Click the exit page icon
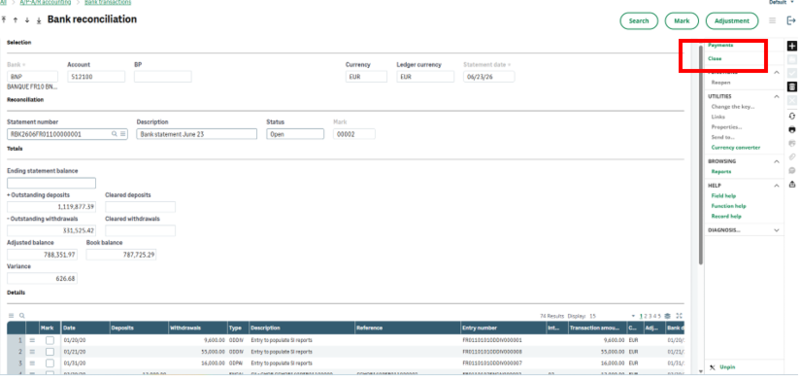 791,21
